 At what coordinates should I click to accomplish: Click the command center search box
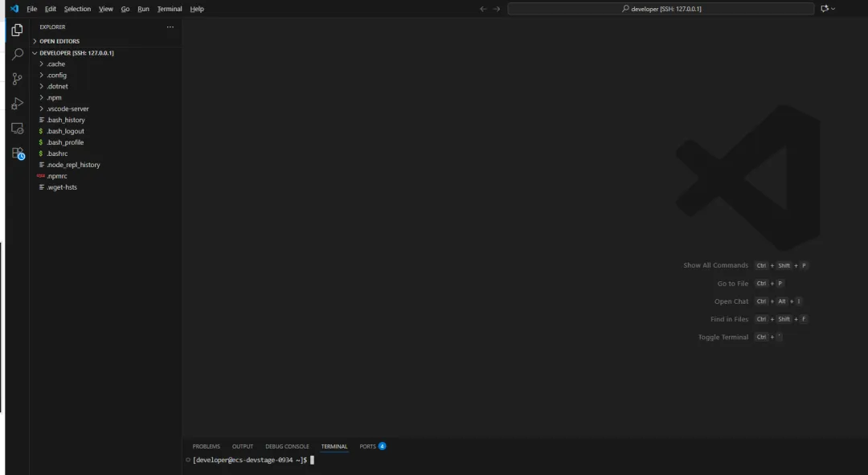661,9
